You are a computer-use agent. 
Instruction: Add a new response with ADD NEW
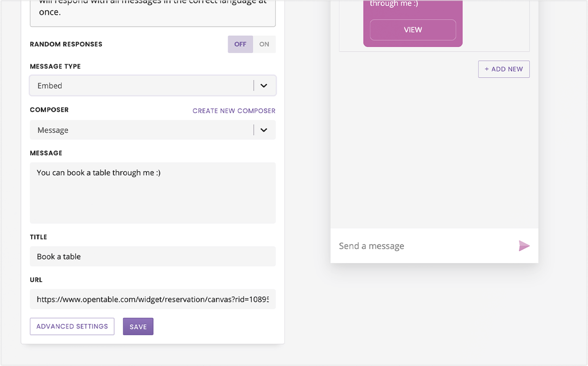504,69
